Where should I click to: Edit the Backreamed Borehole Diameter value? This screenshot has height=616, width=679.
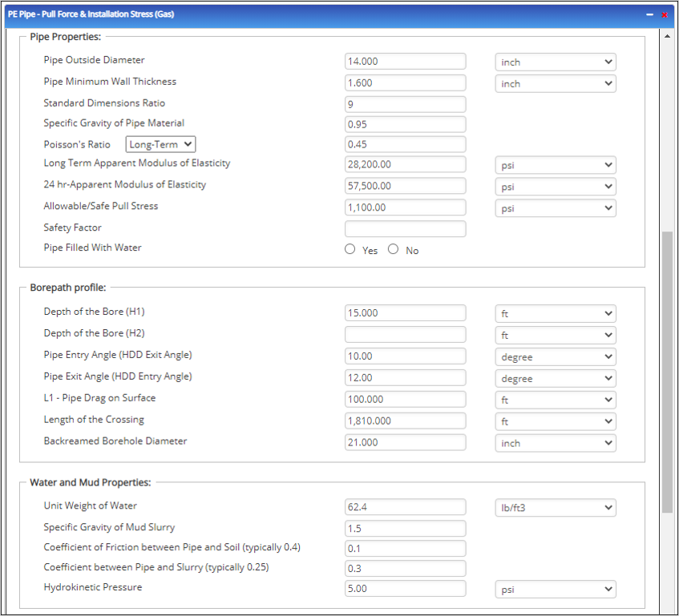point(405,442)
